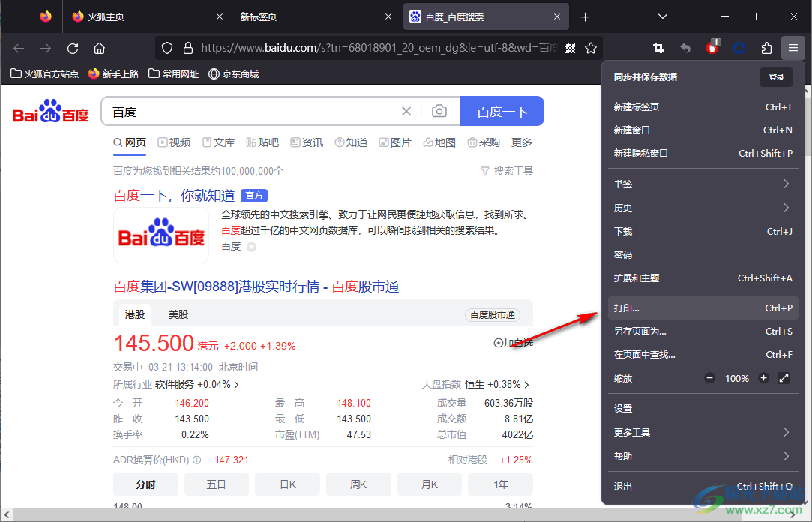Open a new tab with plus button
This screenshot has width=812, height=522.
point(585,17)
